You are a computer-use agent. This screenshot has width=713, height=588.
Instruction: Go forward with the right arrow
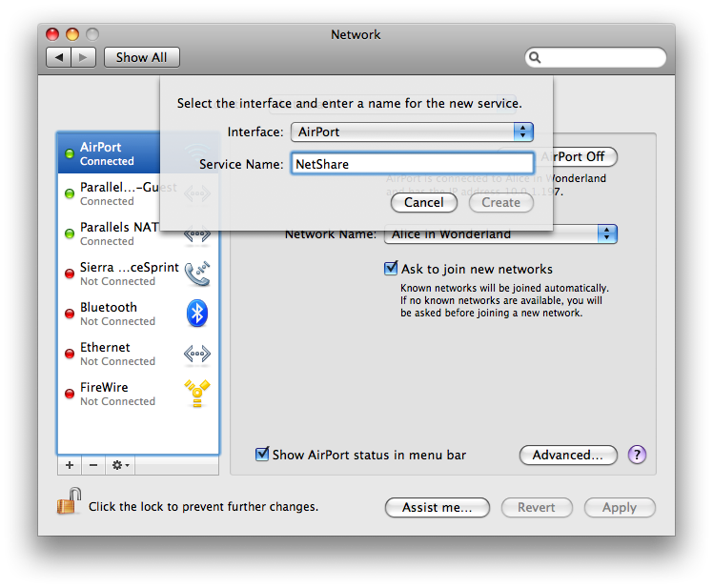click(x=83, y=57)
